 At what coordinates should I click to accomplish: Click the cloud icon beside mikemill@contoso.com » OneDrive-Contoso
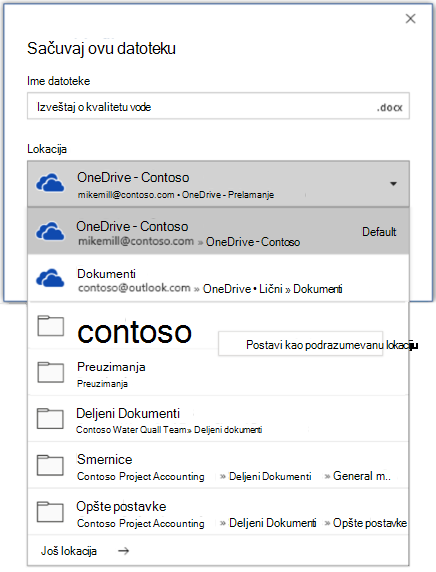pos(50,231)
